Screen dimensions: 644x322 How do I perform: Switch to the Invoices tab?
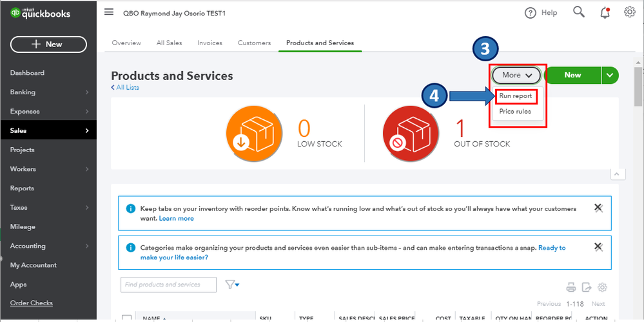click(x=210, y=43)
